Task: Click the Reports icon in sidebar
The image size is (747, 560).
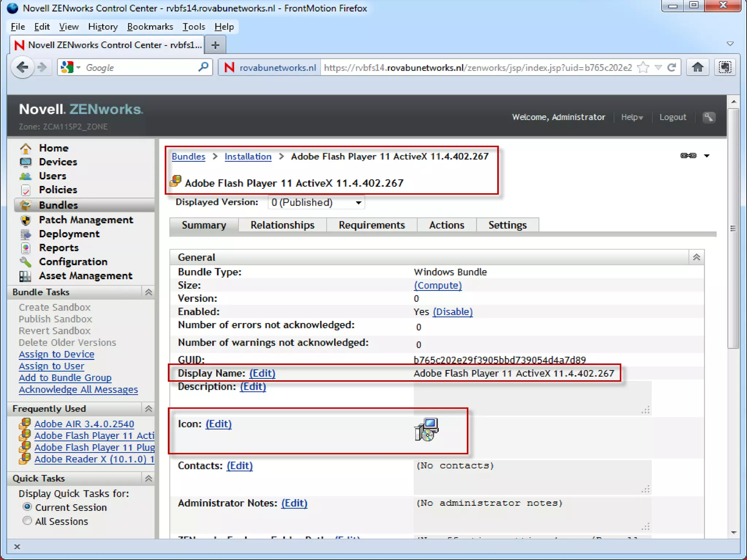Action: (x=26, y=248)
